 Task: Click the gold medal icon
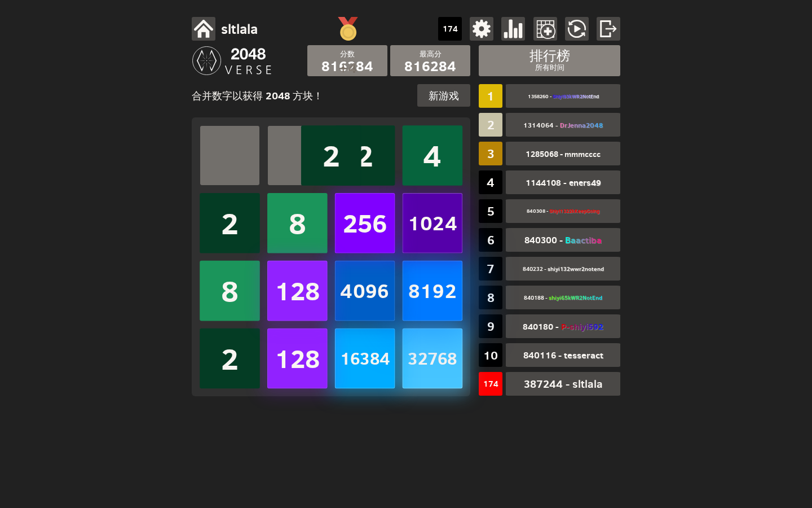click(348, 29)
